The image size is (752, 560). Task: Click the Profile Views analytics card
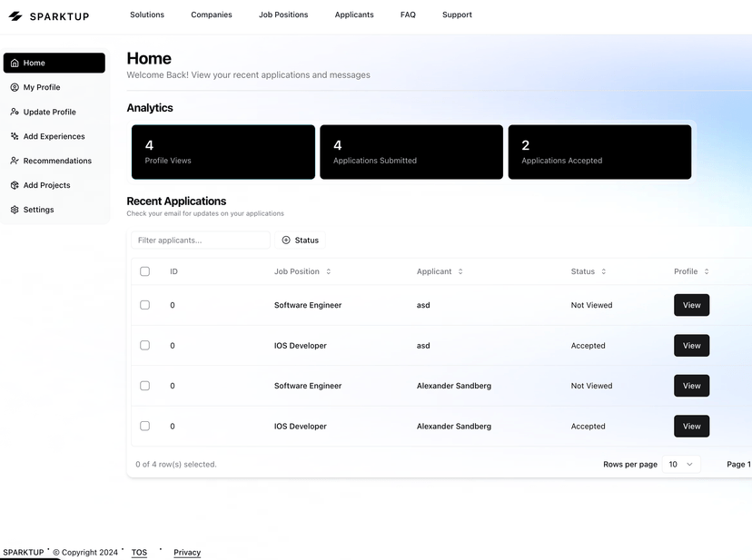(x=223, y=152)
